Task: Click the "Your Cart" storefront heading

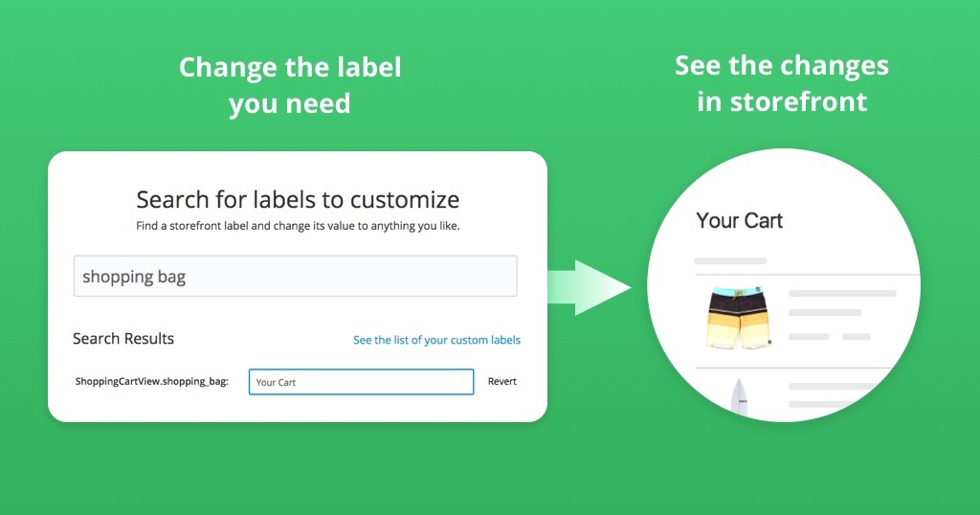Action: (739, 221)
